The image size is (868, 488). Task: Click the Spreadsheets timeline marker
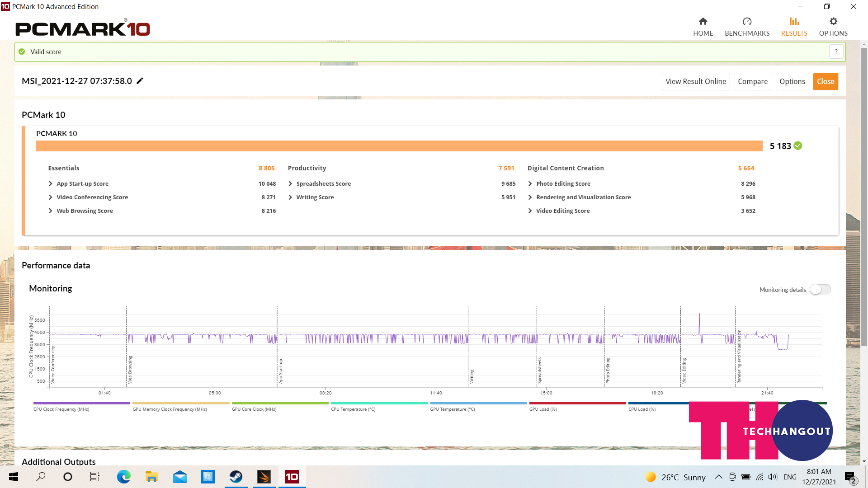tap(539, 370)
